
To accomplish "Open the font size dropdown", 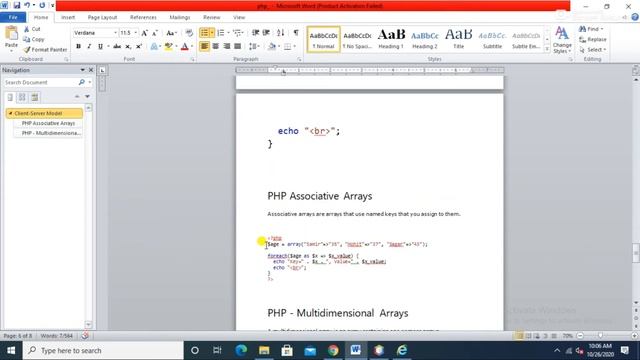I will 136,33.
